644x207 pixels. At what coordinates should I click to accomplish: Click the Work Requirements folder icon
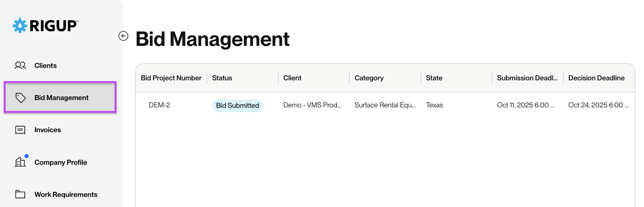[20, 194]
